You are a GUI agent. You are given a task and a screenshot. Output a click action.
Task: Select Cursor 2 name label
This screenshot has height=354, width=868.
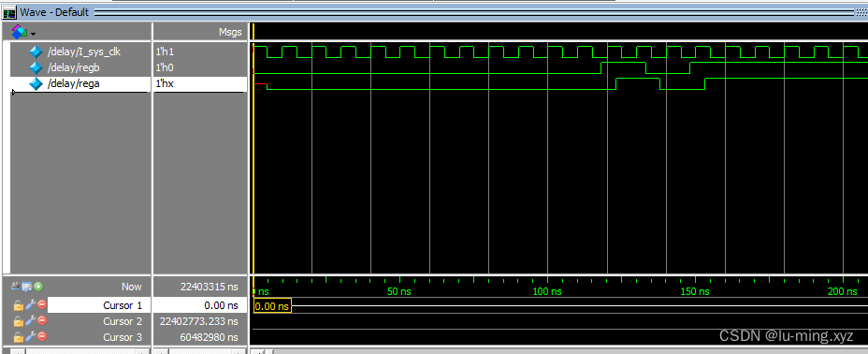point(123,321)
